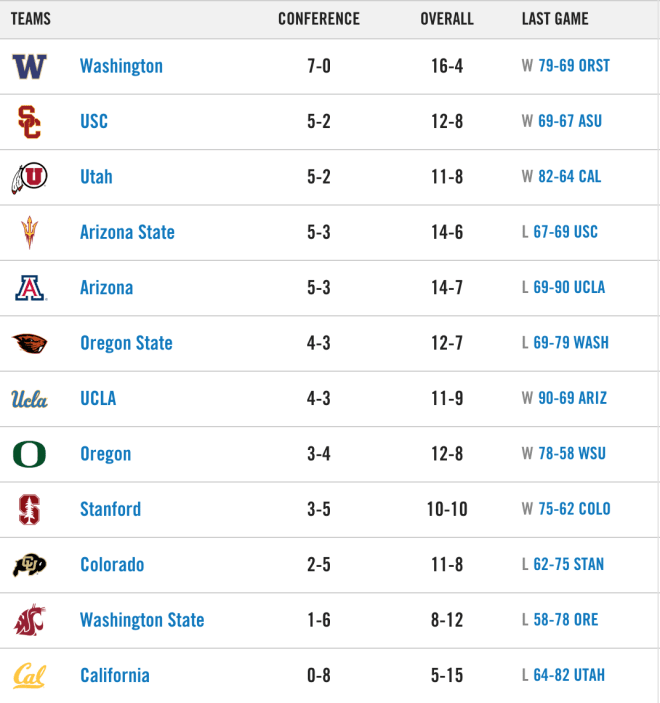Select the UCLA script logo

(x=29, y=399)
